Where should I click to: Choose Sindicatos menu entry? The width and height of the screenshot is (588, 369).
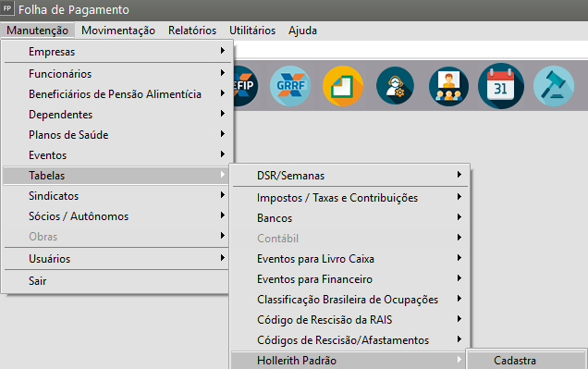click(116, 196)
